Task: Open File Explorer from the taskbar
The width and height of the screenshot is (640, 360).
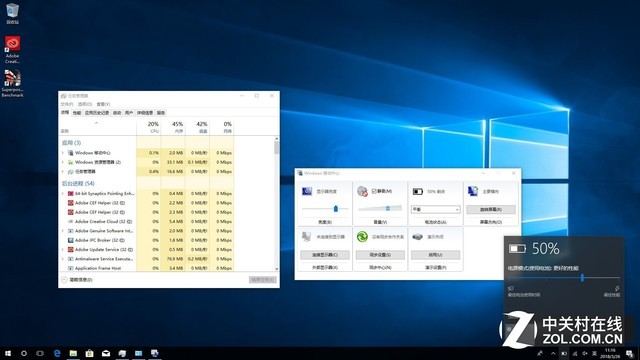Action: [73, 353]
